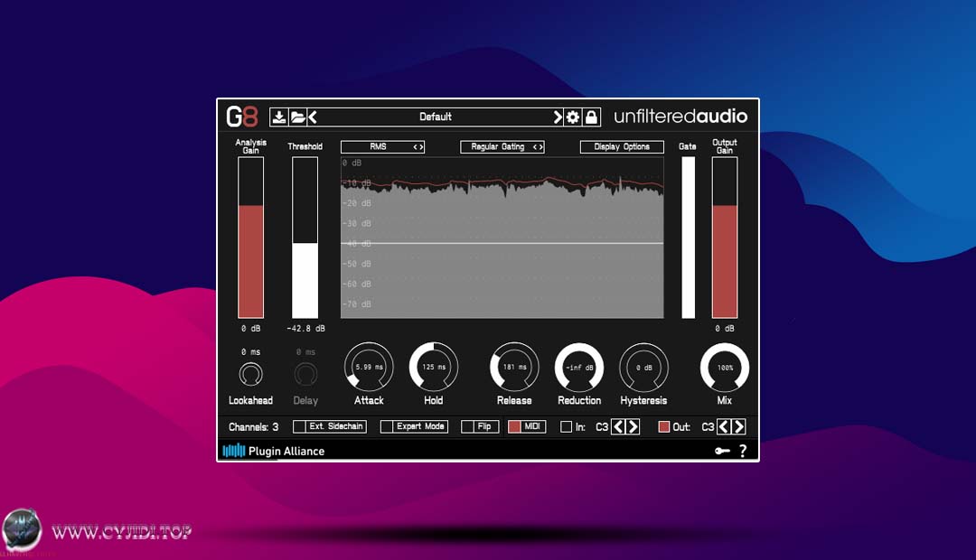
Task: Click the Lookahead 0 ms value
Action: coord(251,352)
